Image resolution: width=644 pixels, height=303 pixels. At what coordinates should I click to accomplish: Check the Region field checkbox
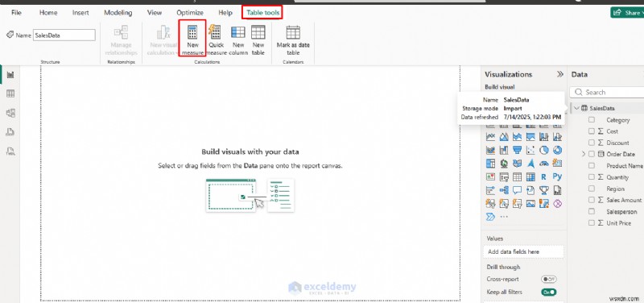coord(592,189)
